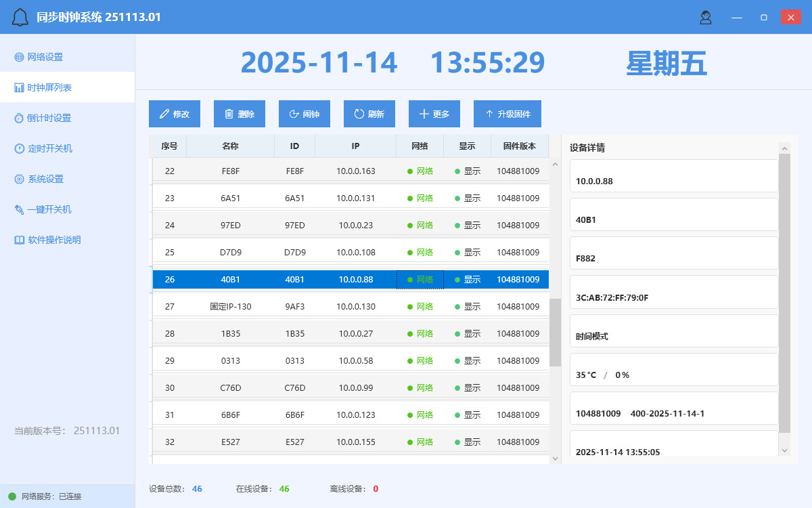This screenshot has height=508, width=812.
Task: Open the notification bell icon in title bar
Action: [x=18, y=17]
